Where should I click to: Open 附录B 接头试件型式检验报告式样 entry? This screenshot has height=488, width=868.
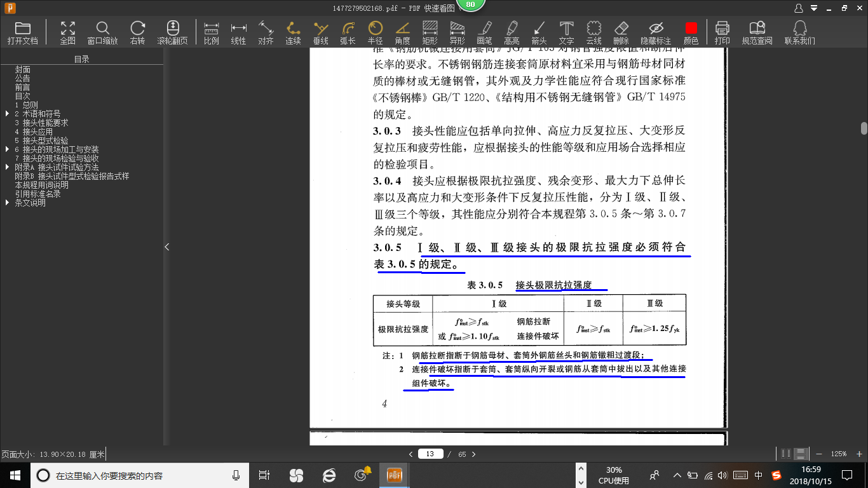pos(72,176)
